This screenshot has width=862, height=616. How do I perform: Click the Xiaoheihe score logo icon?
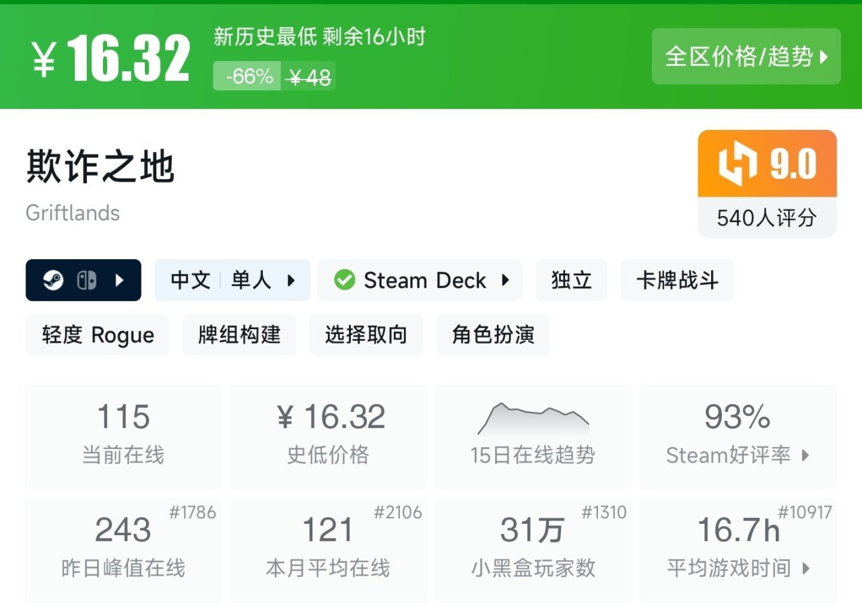(737, 164)
